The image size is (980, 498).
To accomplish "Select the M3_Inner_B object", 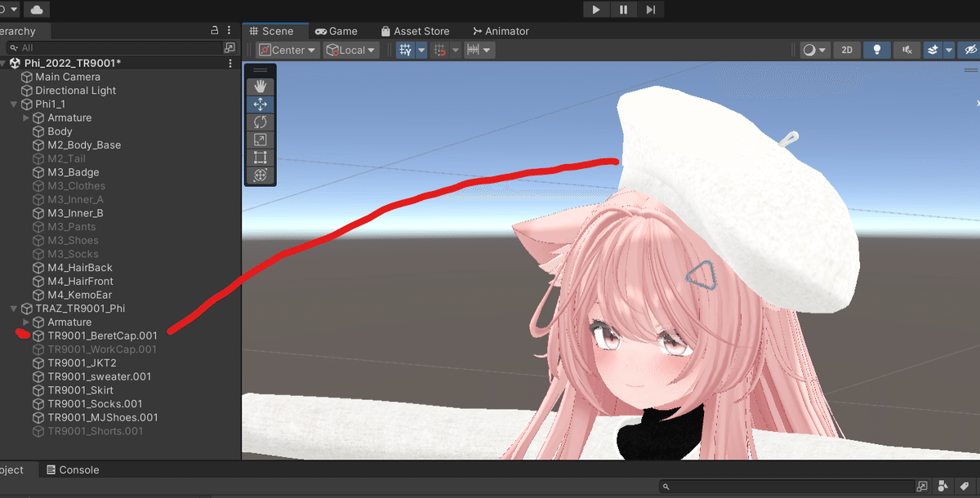I will pos(75,213).
